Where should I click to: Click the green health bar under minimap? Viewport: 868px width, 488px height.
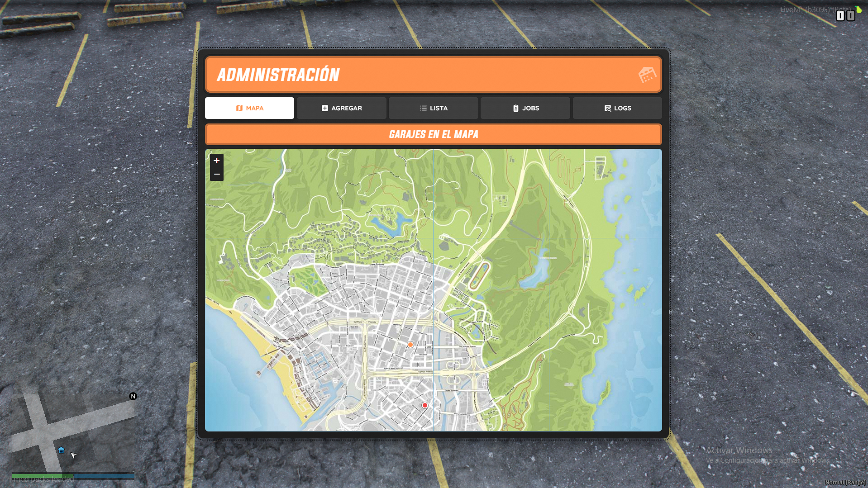point(43,476)
